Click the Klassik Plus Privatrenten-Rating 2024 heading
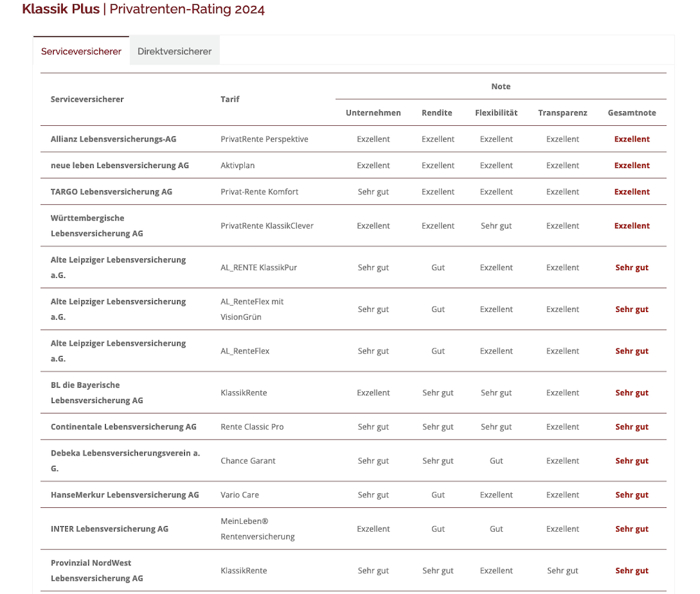The image size is (700, 594). click(143, 9)
